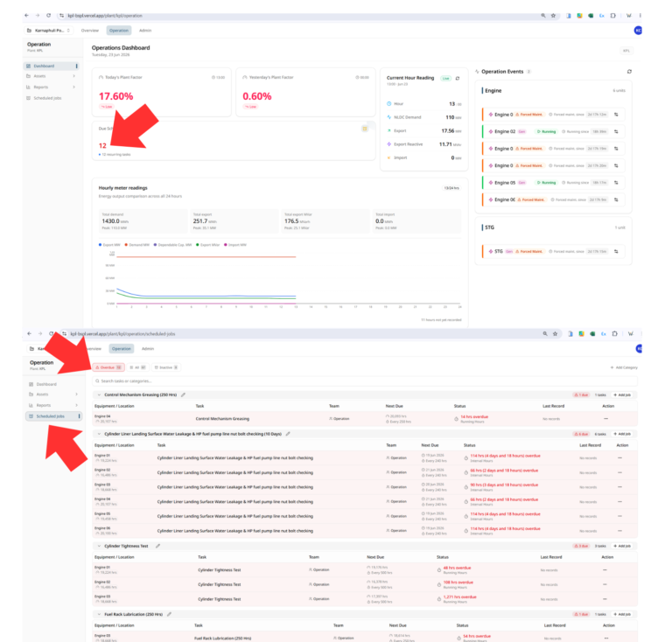
Task: Edit the Control Mechanism Greasing category name
Action: tap(183, 394)
